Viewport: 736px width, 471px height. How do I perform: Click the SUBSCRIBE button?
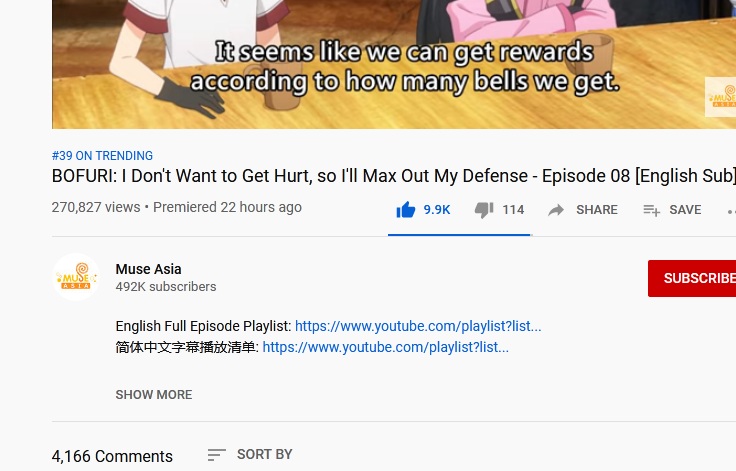click(692, 278)
